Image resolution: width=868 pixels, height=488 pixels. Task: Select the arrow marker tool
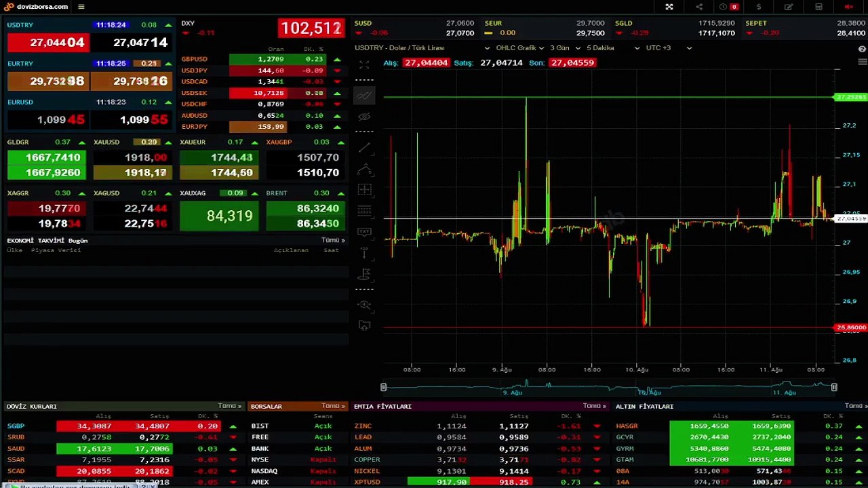tap(364, 253)
